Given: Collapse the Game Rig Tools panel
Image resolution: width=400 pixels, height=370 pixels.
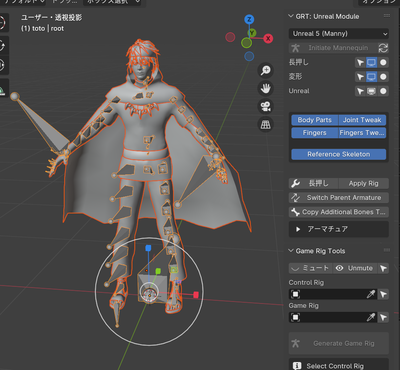Looking at the screenshot, I should (317, 251).
